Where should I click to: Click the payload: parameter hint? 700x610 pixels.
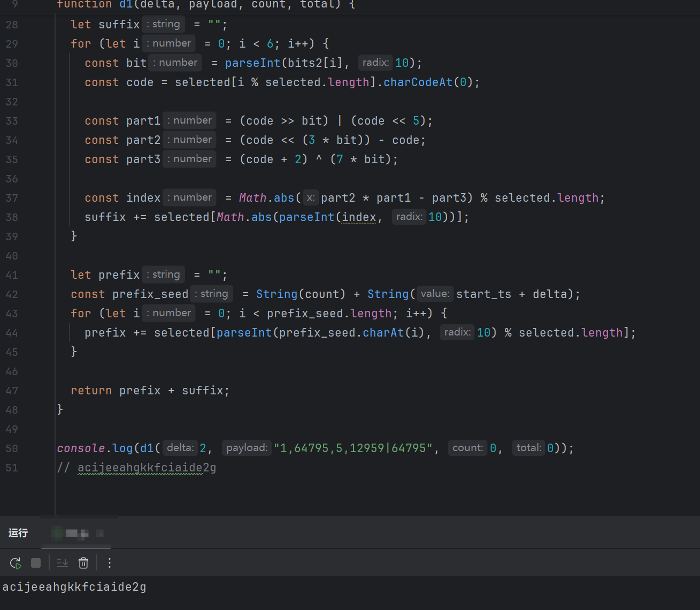247,448
